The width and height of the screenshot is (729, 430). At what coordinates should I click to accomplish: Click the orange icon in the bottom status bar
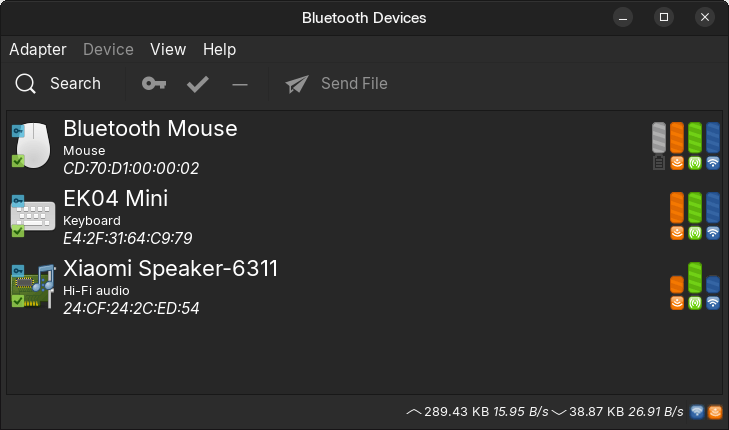pyautogui.click(x=715, y=411)
